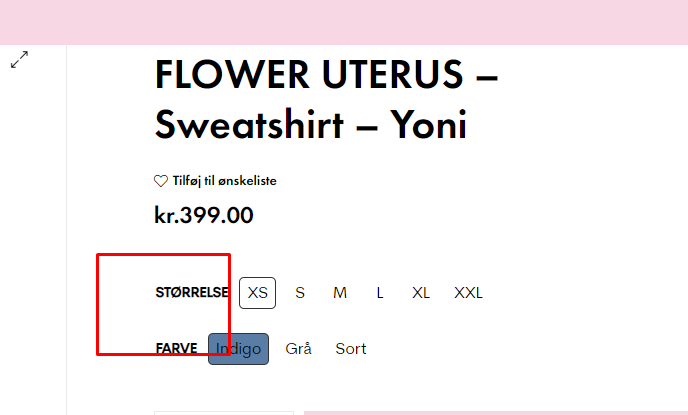Click the quantity input box at bottom

[223, 412]
